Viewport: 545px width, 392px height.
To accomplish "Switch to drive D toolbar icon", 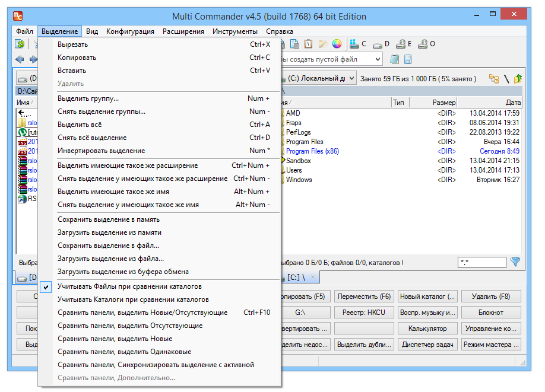I will coord(381,44).
